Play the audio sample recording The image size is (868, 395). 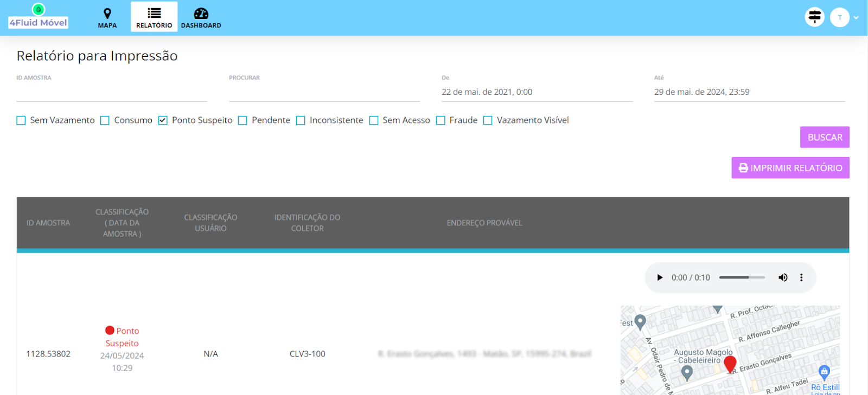click(660, 277)
